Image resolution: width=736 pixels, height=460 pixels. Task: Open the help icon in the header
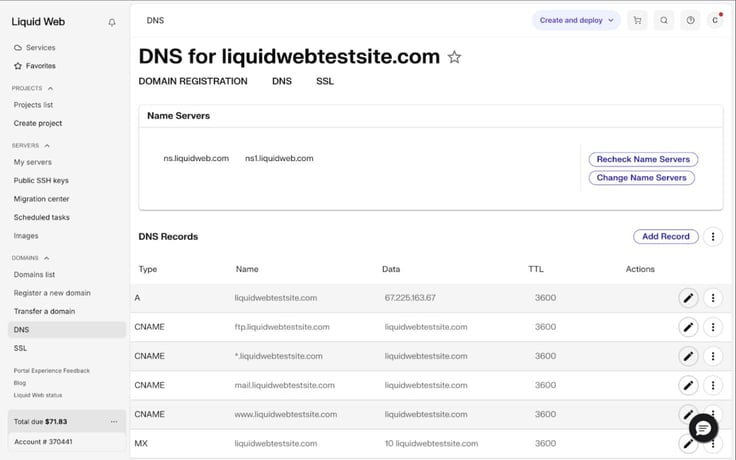[x=690, y=20]
